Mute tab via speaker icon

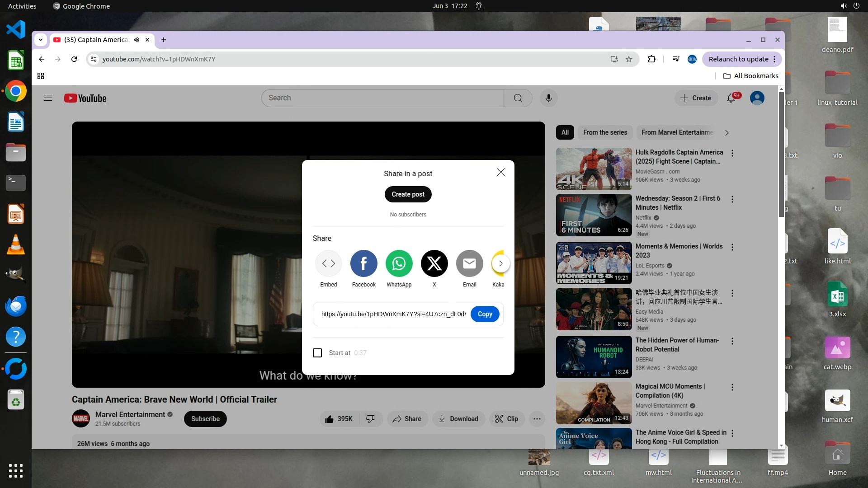(x=137, y=40)
